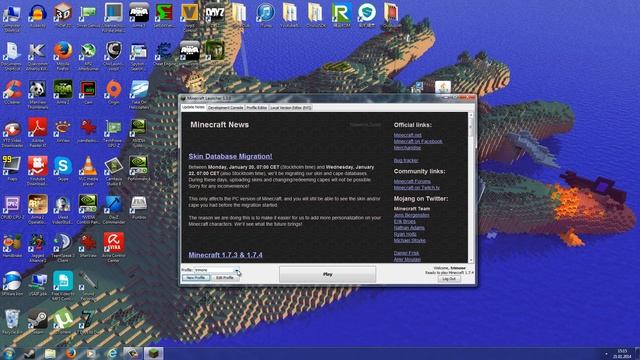640x360 pixels.
Task: Select the Origin desktop icon
Action: click(114, 92)
